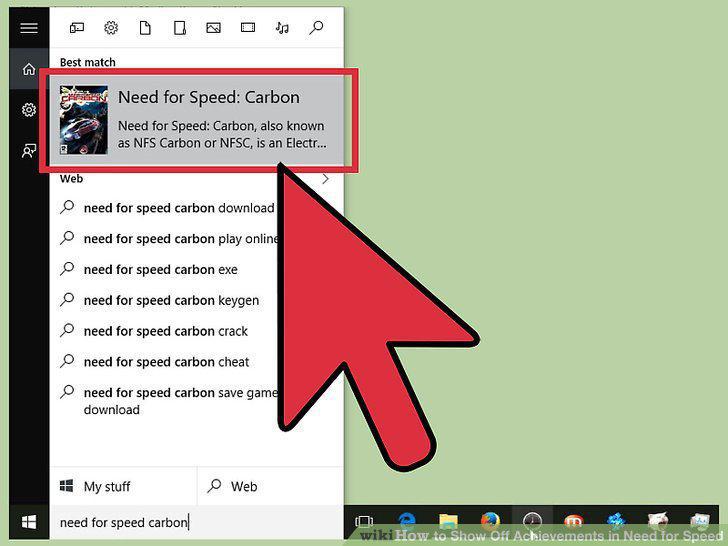
Task: Open the Feedback icon in sidebar
Action: 29,151
